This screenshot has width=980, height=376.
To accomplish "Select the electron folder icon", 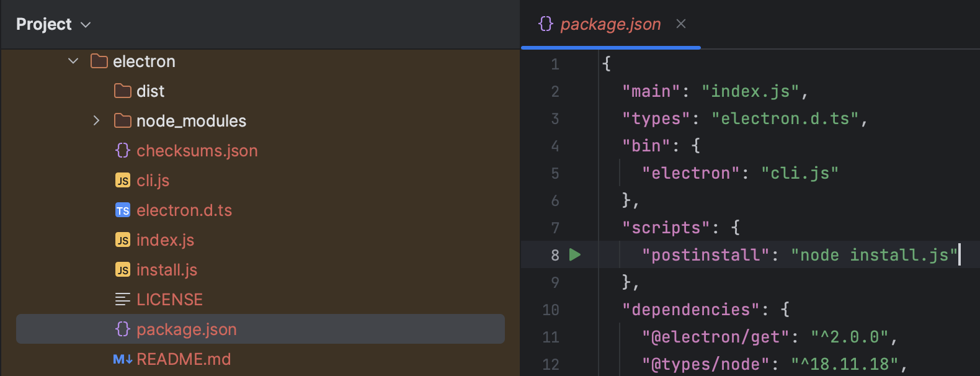I will click(99, 61).
